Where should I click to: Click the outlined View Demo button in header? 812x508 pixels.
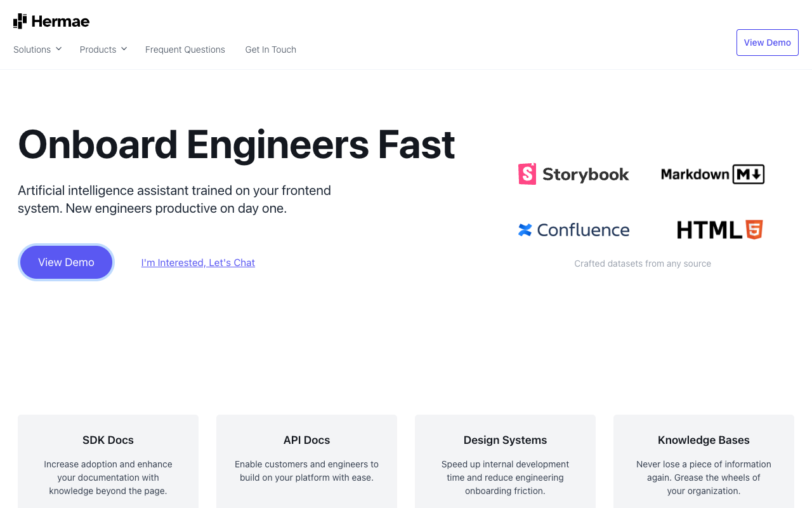pyautogui.click(x=768, y=43)
